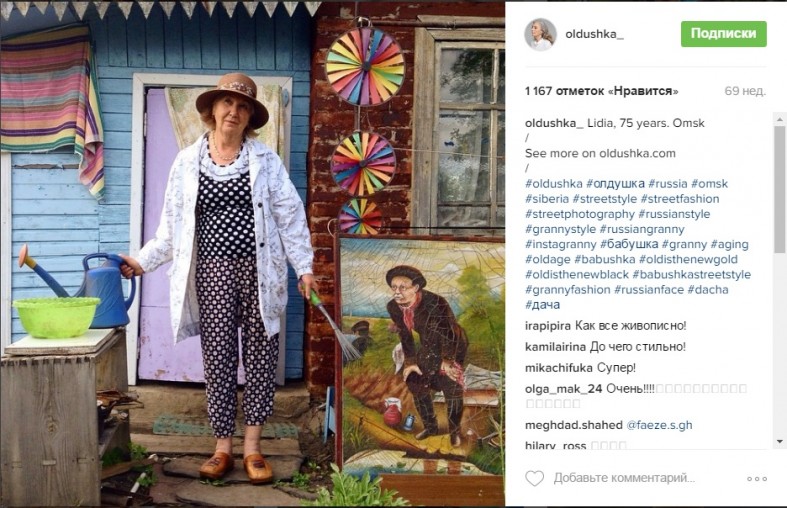
Task: Open the #russiangranny hashtag
Action: pos(642,229)
